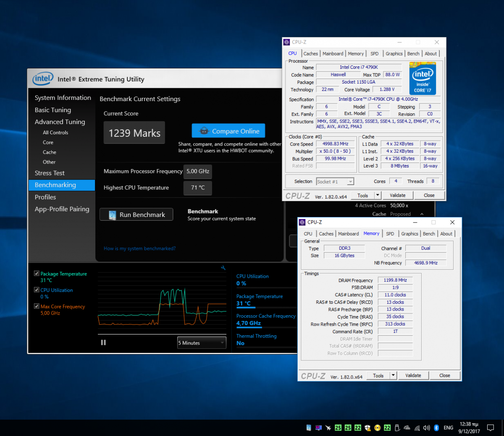Click the Tools button in CPU-Z processor window
The image size is (504, 436).
(363, 195)
